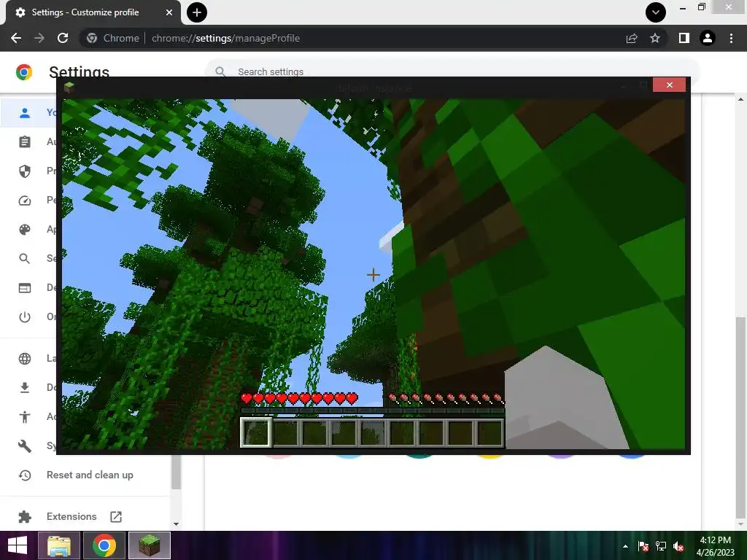Image resolution: width=747 pixels, height=560 pixels.
Task: Reload the settings page
Action: click(x=63, y=38)
